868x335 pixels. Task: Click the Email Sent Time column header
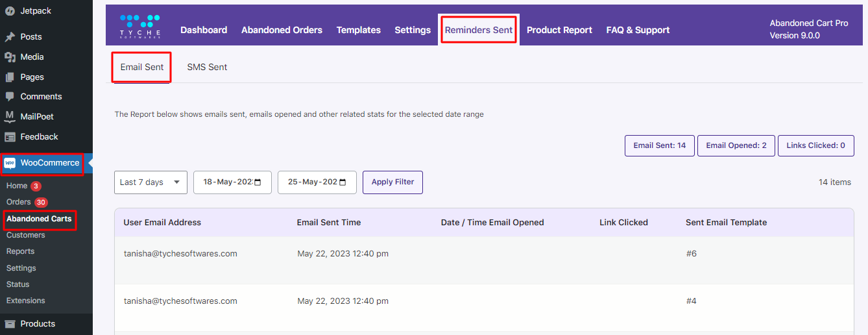click(x=329, y=222)
